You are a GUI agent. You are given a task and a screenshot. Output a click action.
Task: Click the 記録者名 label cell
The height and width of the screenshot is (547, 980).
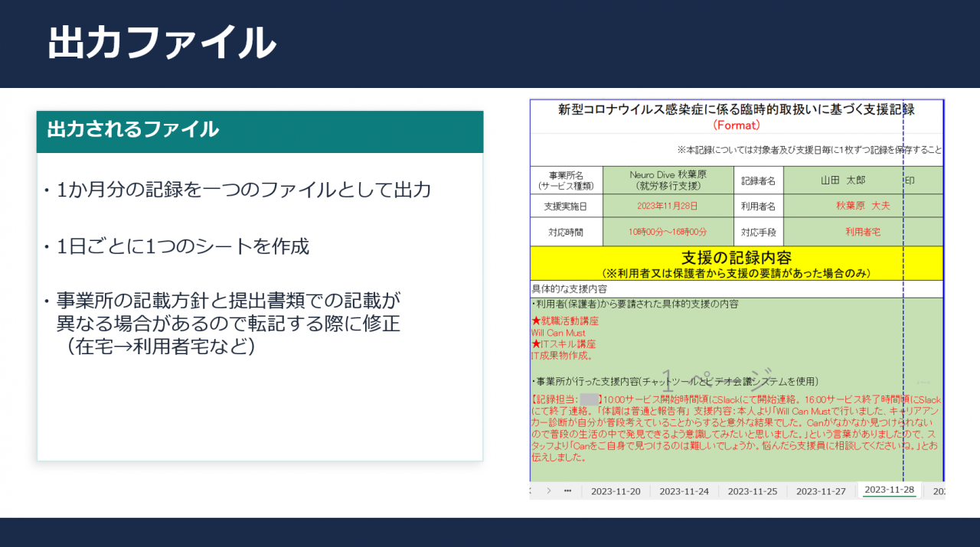[x=759, y=181]
